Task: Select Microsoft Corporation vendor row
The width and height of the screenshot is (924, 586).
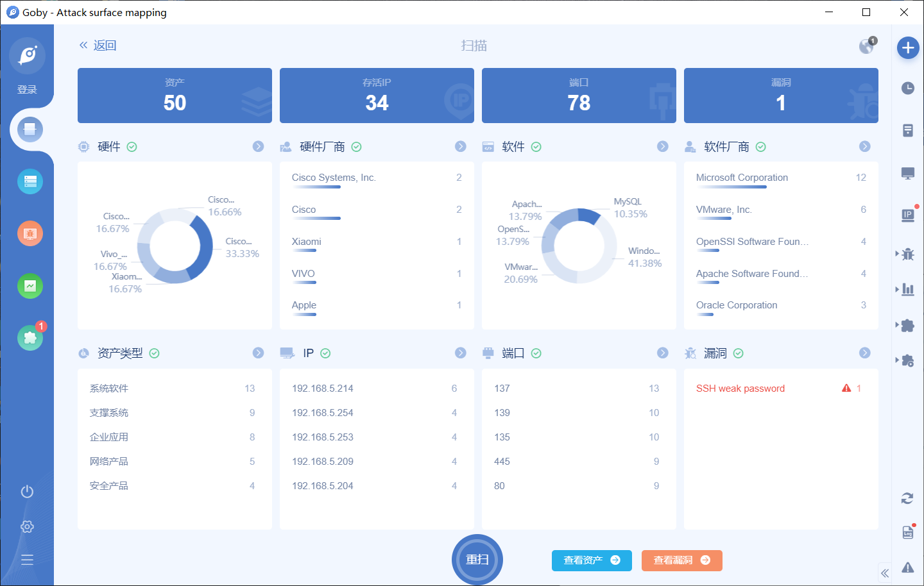Action: point(781,179)
